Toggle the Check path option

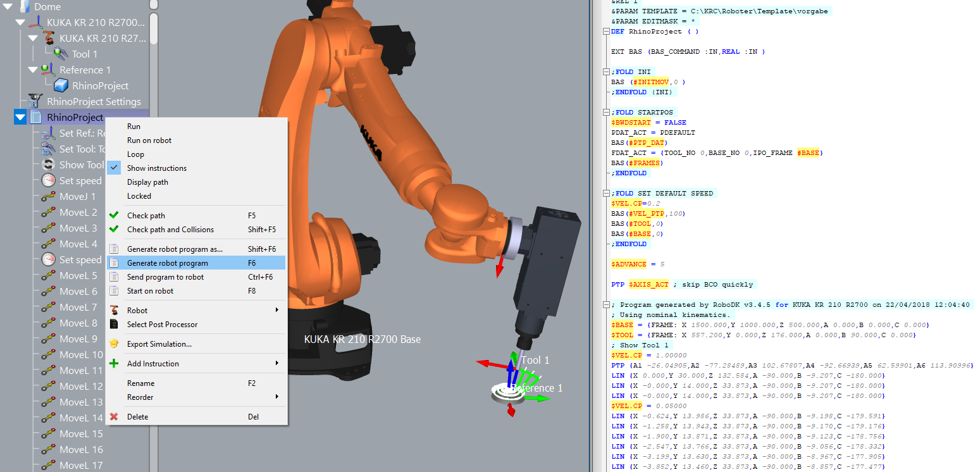tap(158, 215)
